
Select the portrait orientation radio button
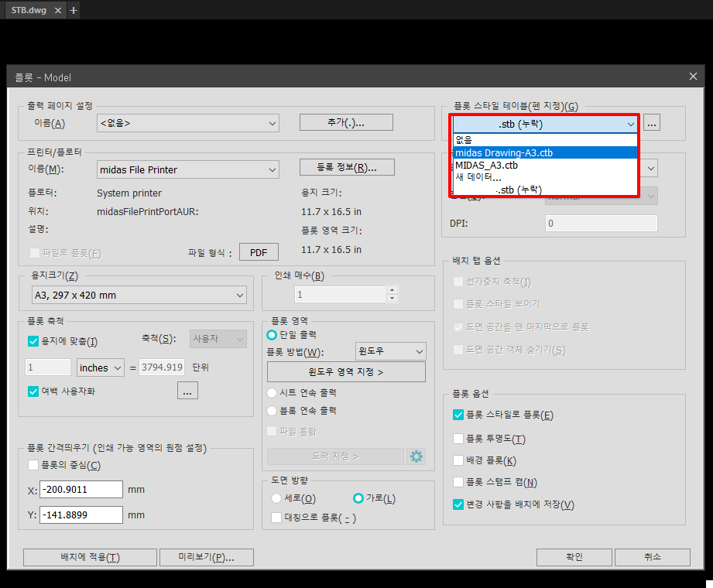coord(276,498)
